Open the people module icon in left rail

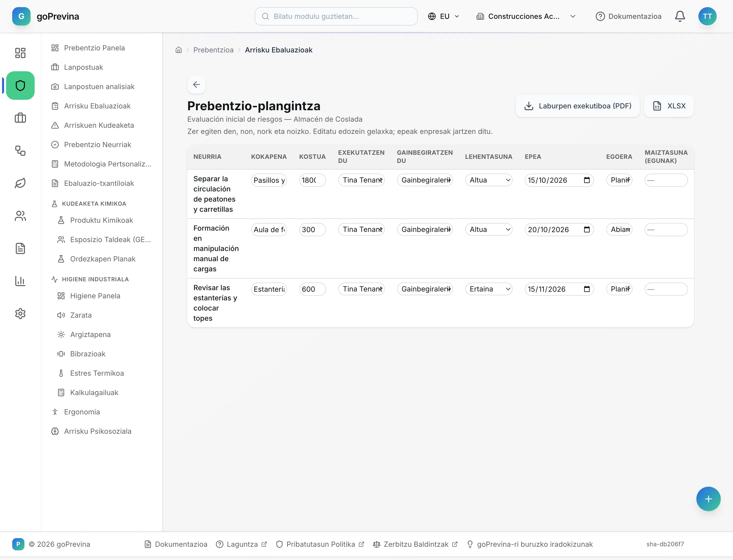20,216
